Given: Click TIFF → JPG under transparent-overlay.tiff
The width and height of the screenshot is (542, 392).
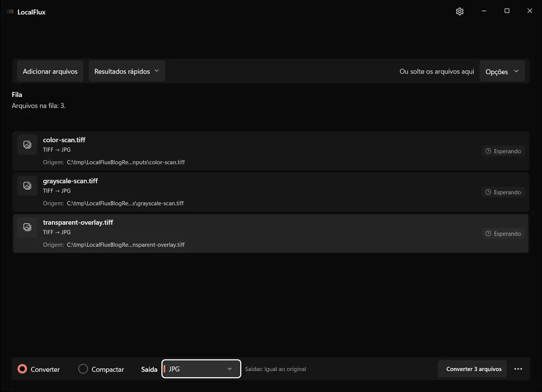Looking at the screenshot, I should pos(57,232).
